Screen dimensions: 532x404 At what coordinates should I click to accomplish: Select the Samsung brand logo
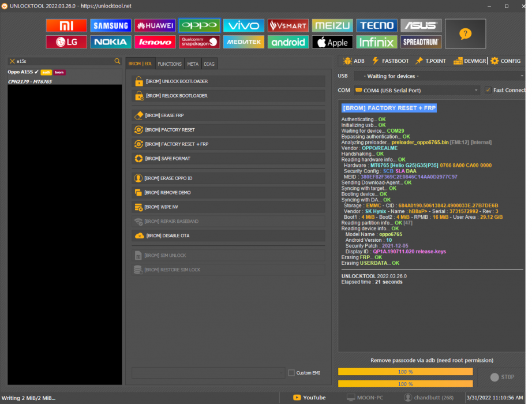111,25
